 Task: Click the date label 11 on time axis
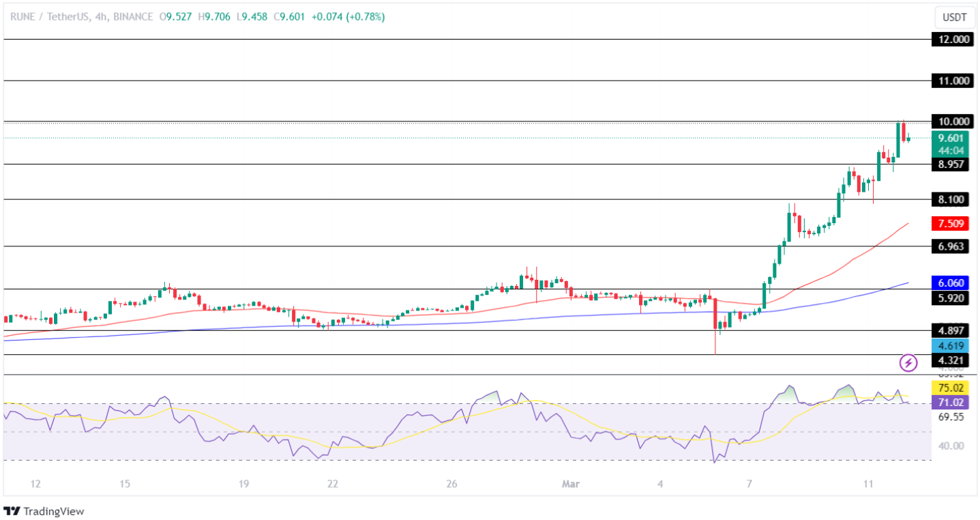click(x=868, y=484)
